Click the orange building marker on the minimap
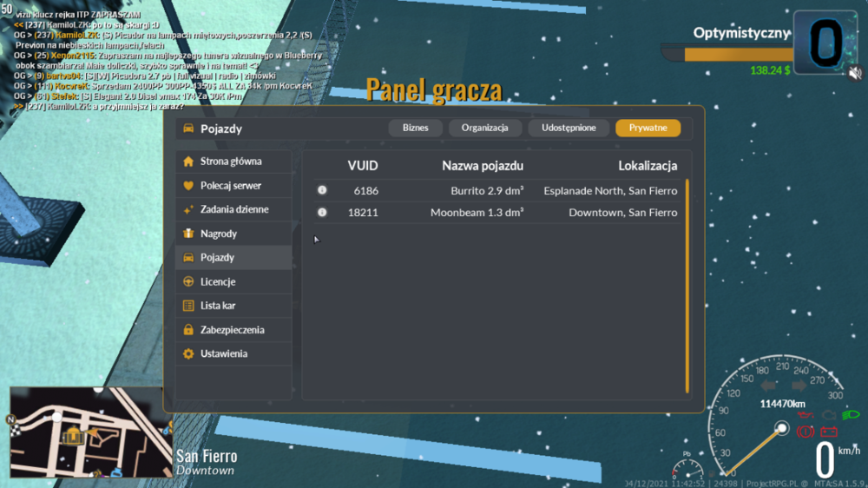The width and height of the screenshot is (868, 488). pyautogui.click(x=73, y=437)
